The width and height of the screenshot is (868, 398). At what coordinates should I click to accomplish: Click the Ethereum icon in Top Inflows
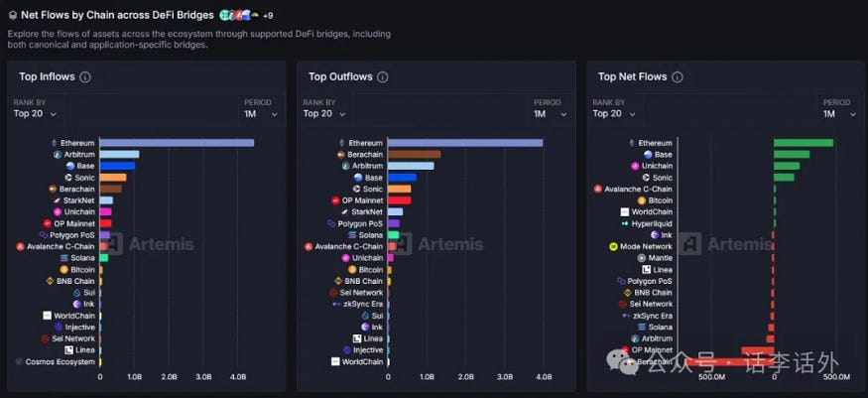point(55,143)
